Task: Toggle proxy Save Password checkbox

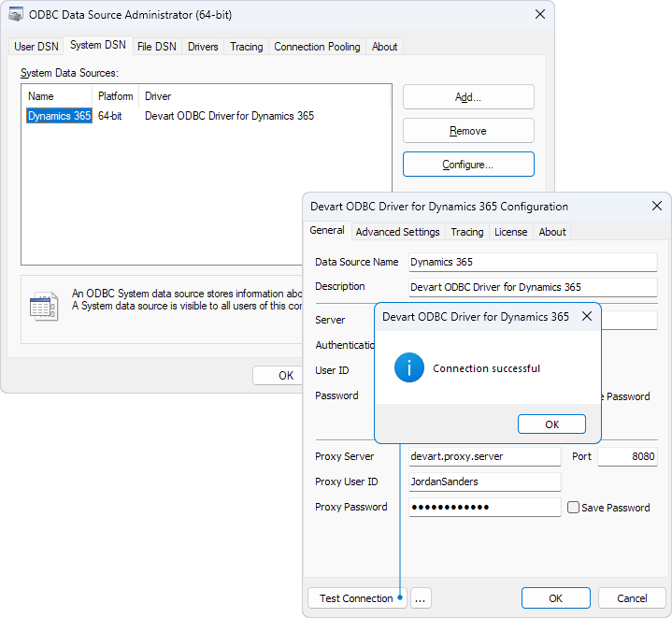Action: tap(573, 508)
